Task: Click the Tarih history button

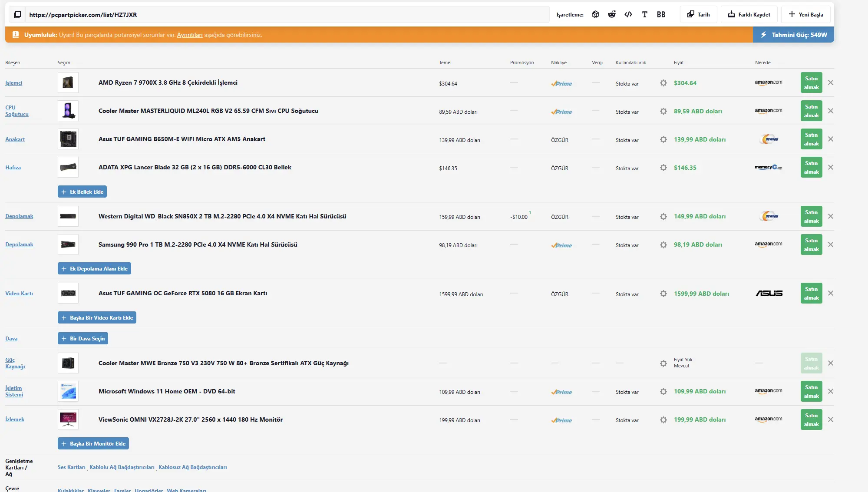Action: click(698, 14)
